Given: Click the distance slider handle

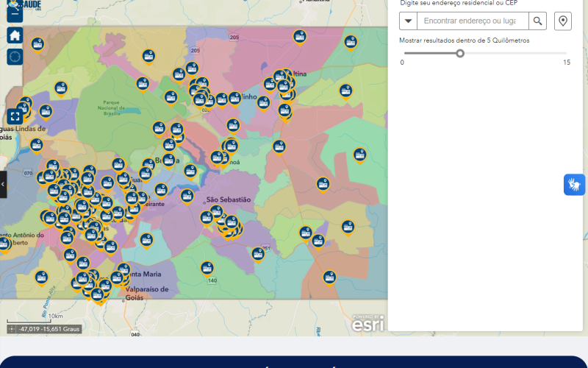Looking at the screenshot, I should point(460,53).
